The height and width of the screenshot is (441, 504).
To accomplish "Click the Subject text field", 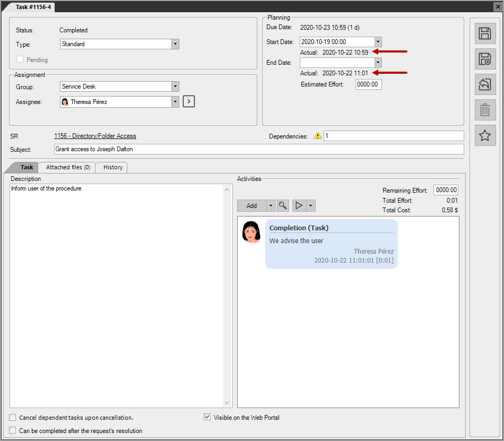I will point(258,149).
